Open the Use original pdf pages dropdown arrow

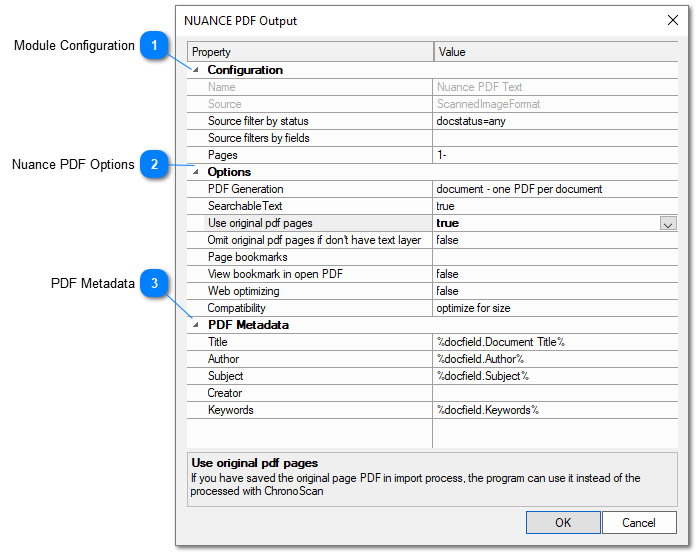coord(668,223)
